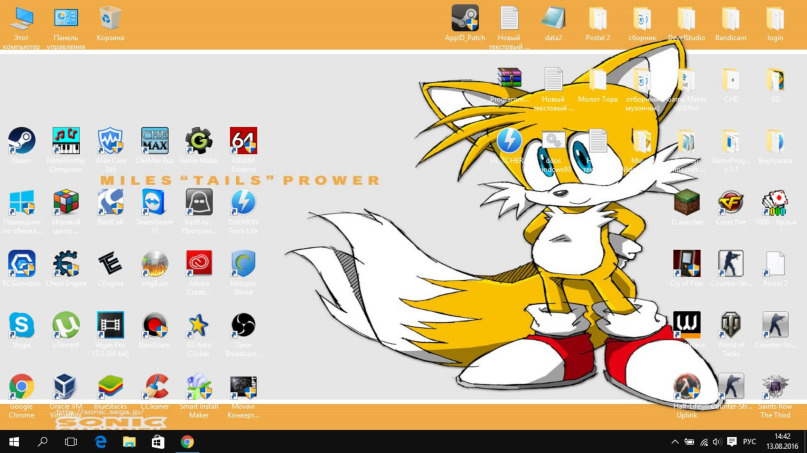Open the volume control in tray
Screen dimensions: 807x453
coord(718,441)
